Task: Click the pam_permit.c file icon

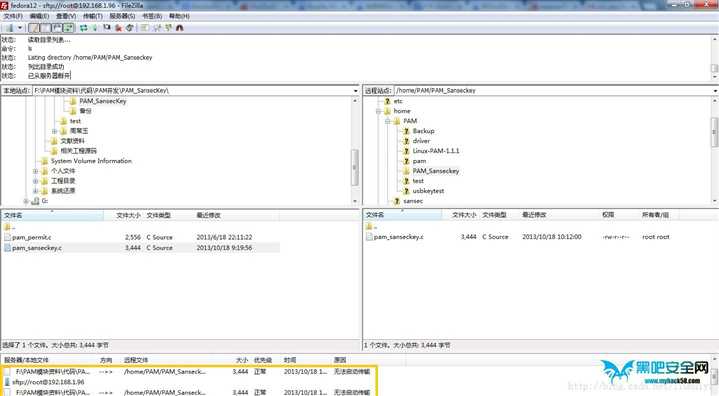Action: point(7,237)
